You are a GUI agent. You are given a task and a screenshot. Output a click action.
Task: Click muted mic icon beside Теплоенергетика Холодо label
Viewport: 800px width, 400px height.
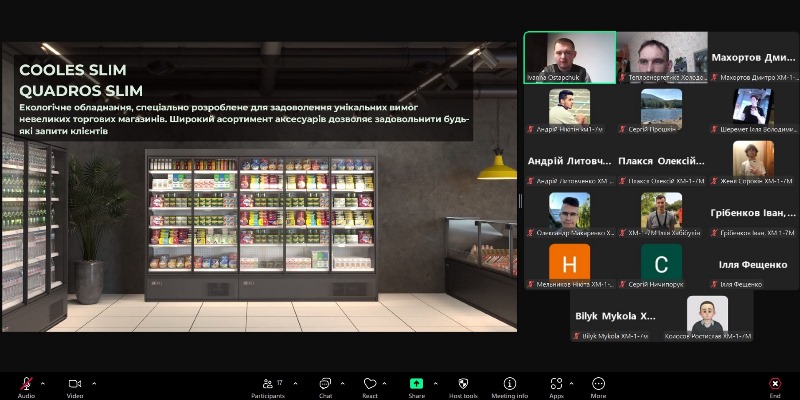click(622, 78)
